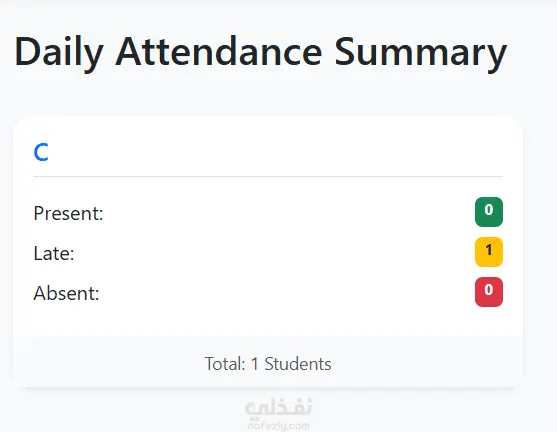Click the word Students in footer
This screenshot has height=432, width=557.
298,364
